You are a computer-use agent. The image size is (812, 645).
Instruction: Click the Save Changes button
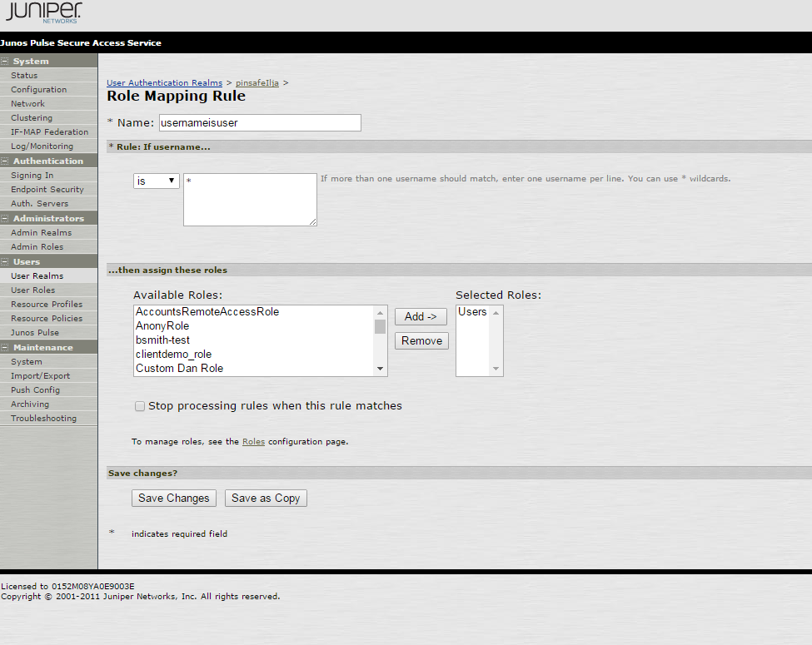(174, 498)
